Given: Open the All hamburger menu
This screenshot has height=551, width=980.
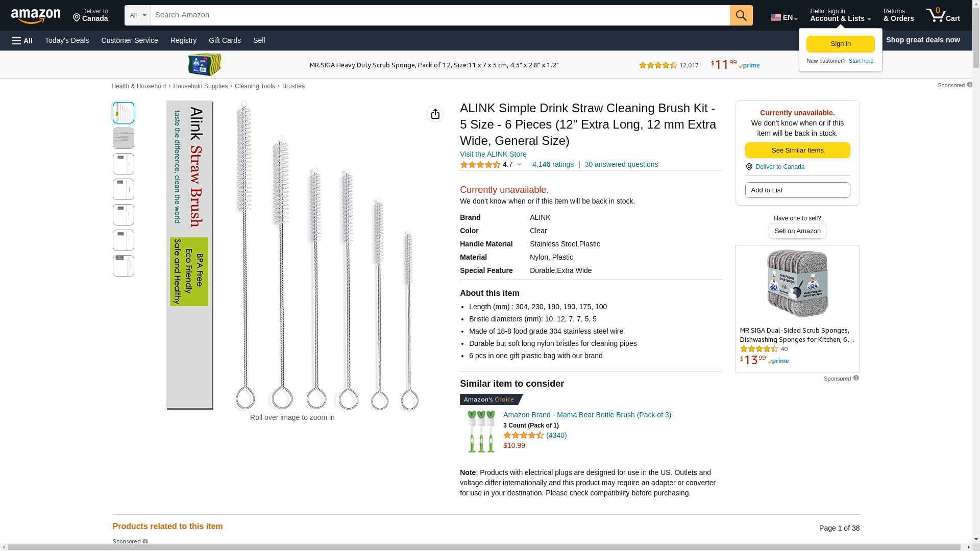Looking at the screenshot, I should tap(22, 40).
